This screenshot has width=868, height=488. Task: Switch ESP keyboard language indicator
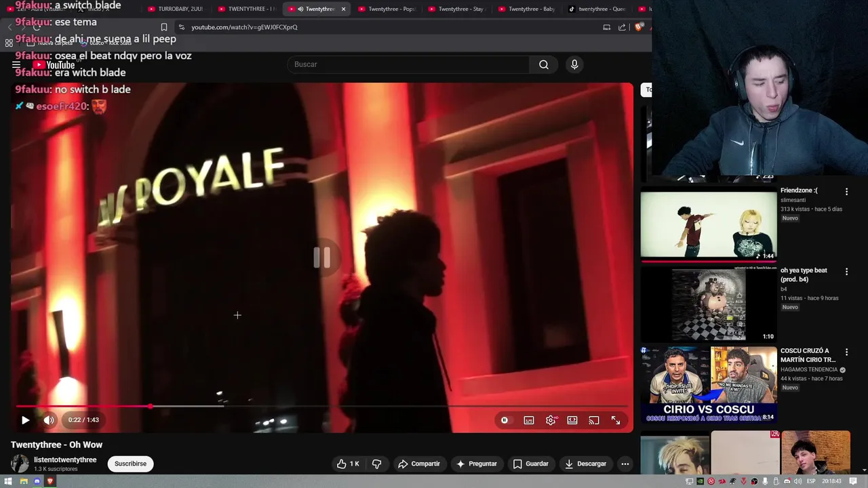click(x=811, y=481)
